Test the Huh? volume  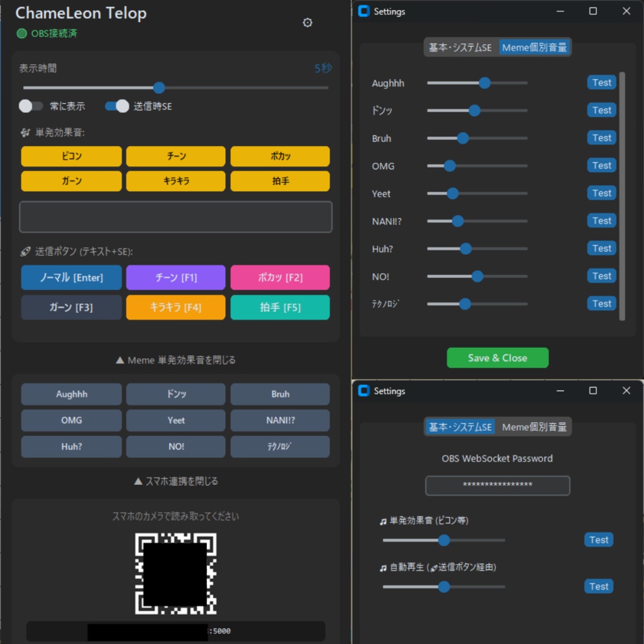click(601, 248)
